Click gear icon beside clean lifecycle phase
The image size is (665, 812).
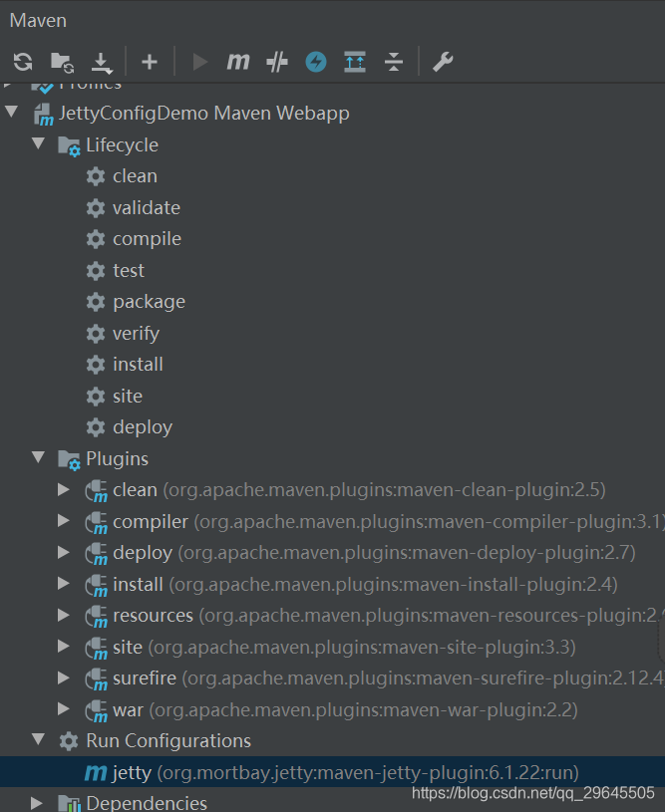(x=96, y=176)
